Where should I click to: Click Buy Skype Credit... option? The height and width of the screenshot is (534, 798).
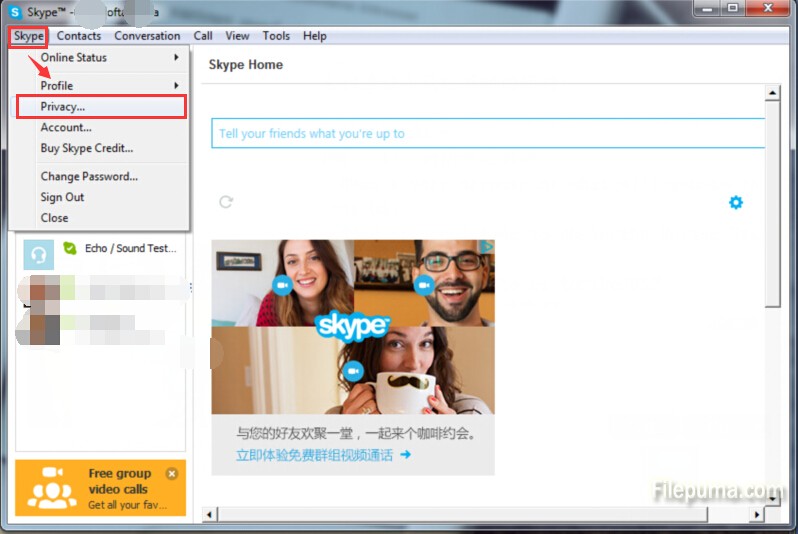click(x=86, y=148)
